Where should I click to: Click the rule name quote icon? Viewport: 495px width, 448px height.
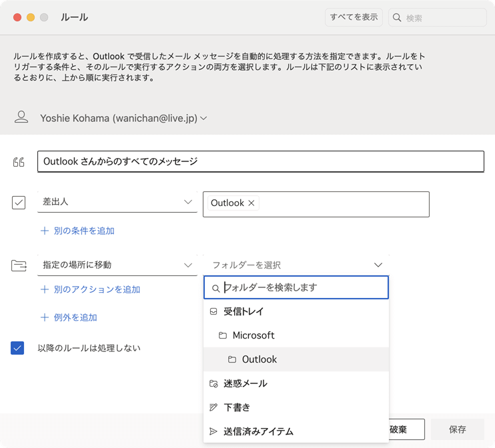tap(19, 161)
